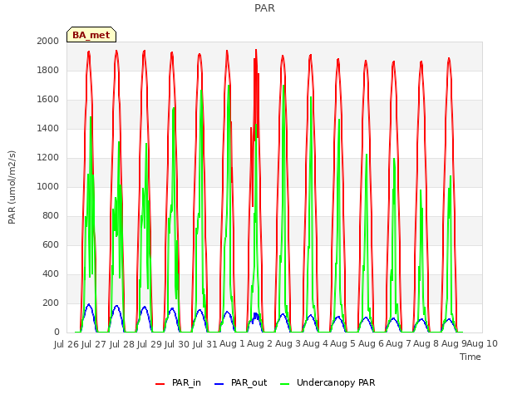The image size is (532, 399).
Task: Click the 200 y-axis tick label
Action: (51, 303)
